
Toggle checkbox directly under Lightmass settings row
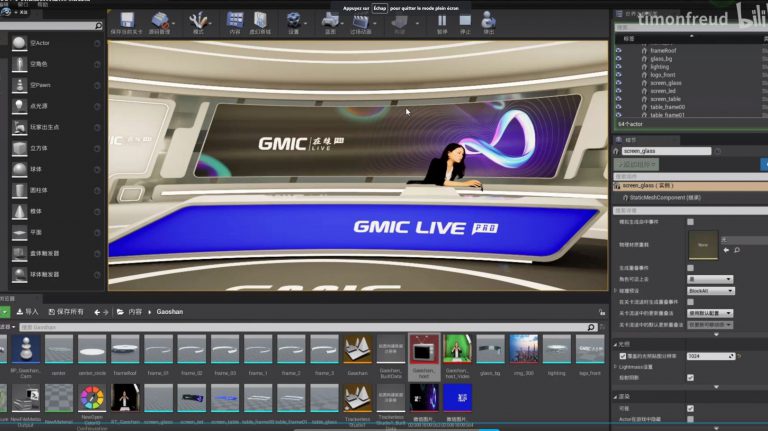coord(691,378)
